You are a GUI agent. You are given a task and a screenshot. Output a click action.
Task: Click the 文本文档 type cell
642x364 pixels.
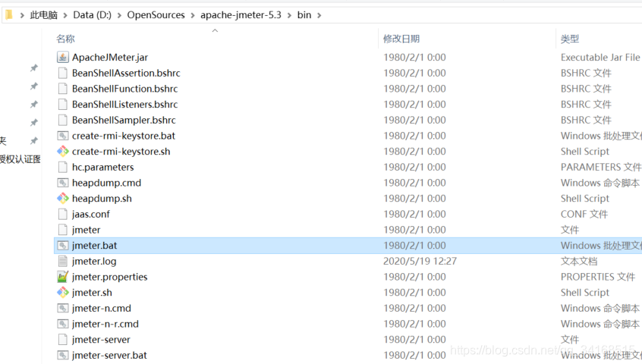tap(579, 261)
